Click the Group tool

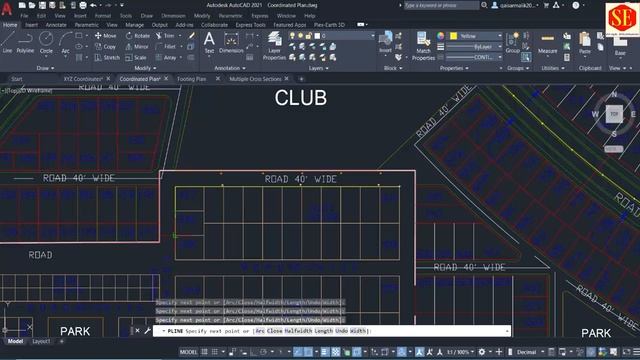tap(513, 42)
